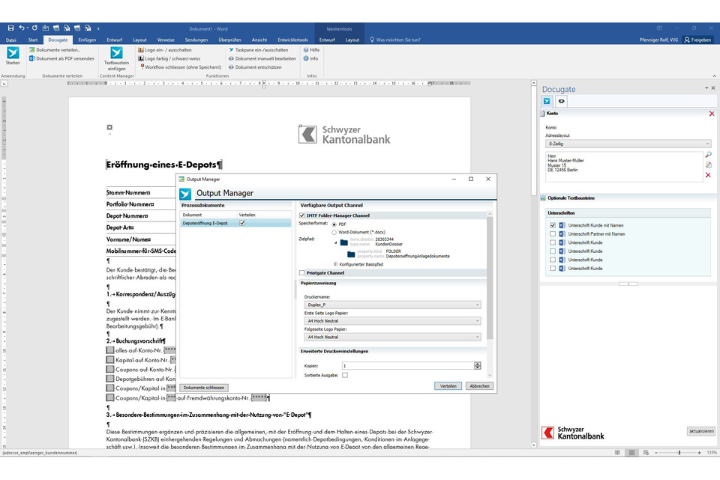Open the Einfügen ribbon tab
The height and width of the screenshot is (480, 720).
[87, 40]
